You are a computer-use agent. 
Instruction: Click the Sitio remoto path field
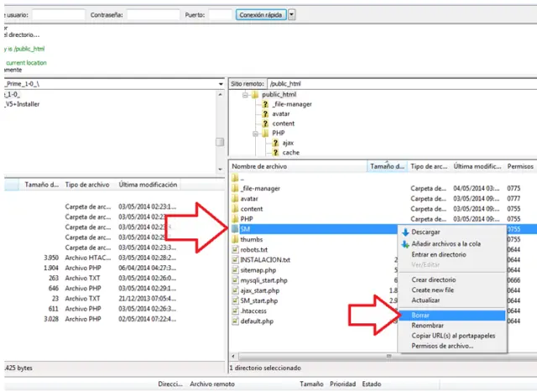(402, 84)
